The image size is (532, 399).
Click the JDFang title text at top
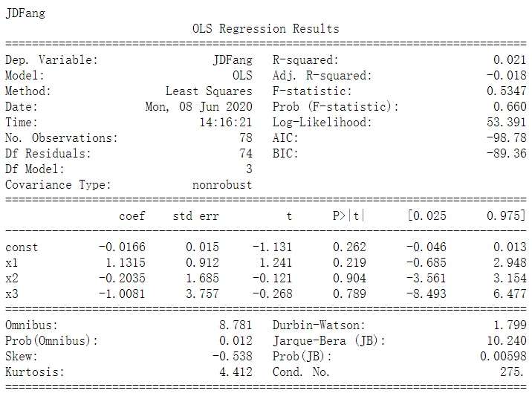(x=25, y=13)
